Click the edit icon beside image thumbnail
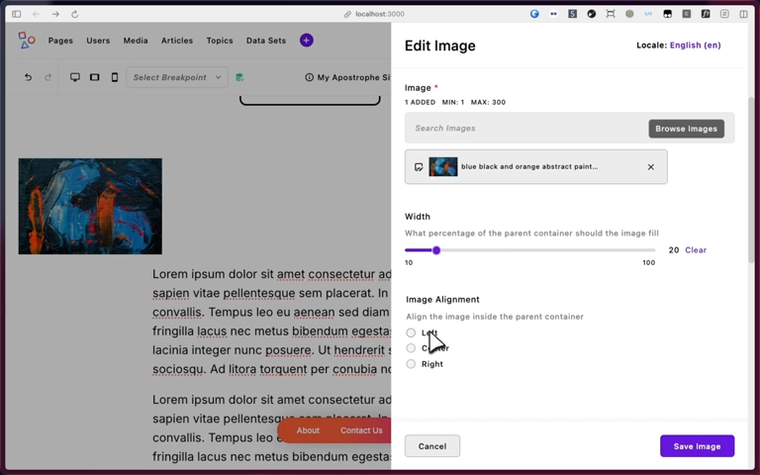This screenshot has width=760, height=475. [x=418, y=167]
